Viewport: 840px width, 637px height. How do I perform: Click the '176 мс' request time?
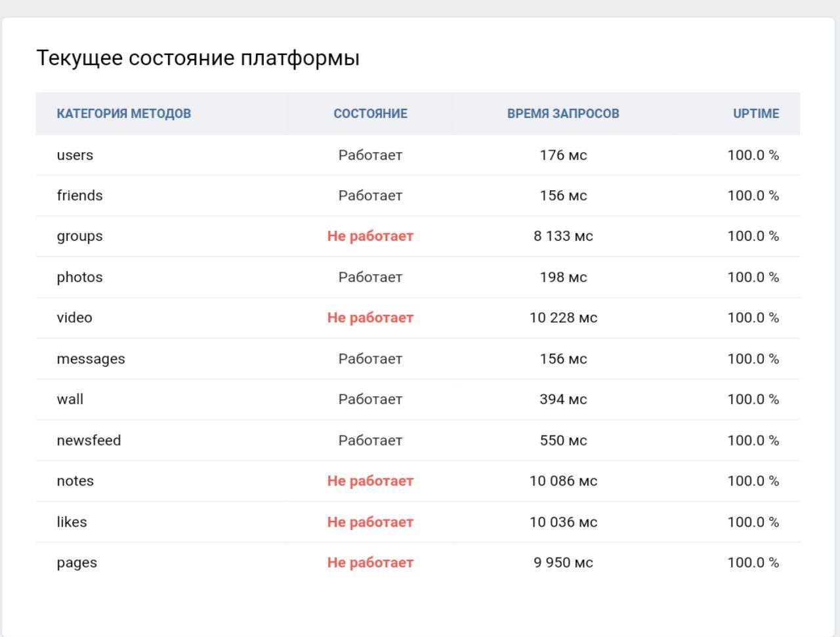(x=563, y=155)
